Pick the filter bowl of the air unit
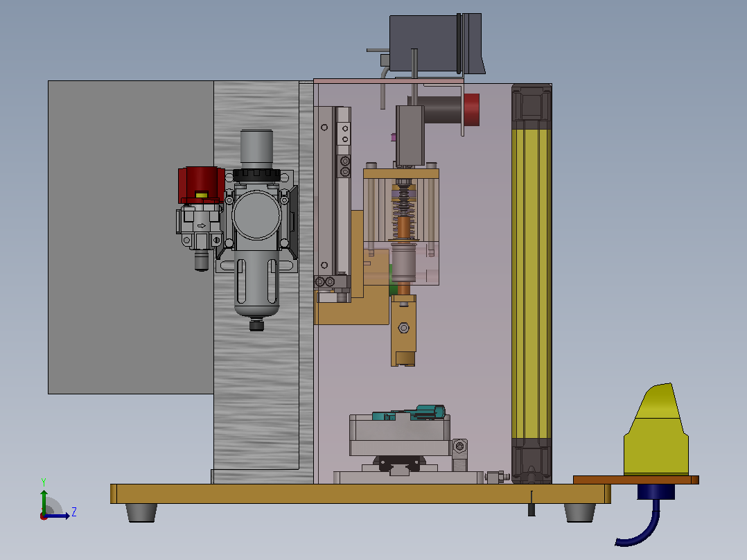The width and height of the screenshot is (747, 560). 256,285
